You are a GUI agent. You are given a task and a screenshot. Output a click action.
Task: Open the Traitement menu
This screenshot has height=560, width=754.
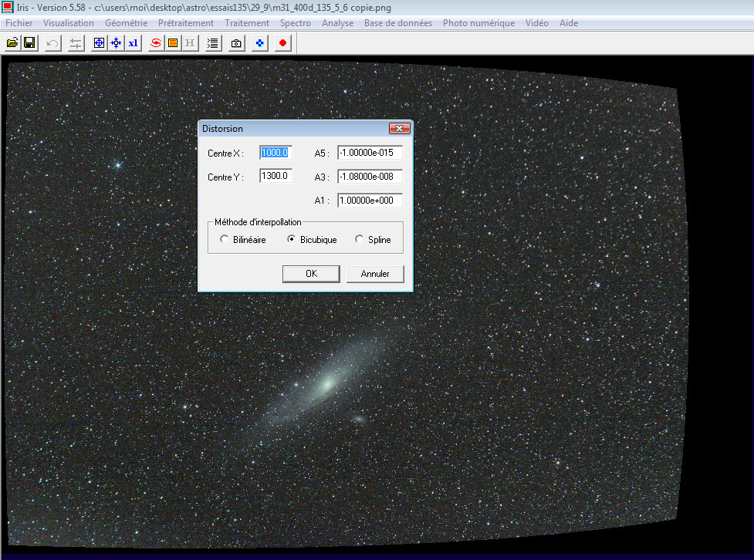(x=247, y=23)
